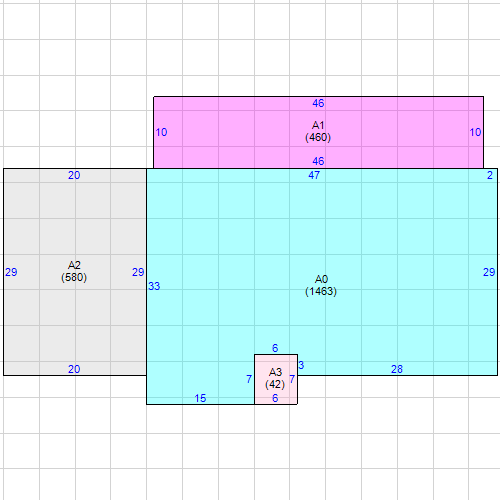Select the A3 (42) area label
The width and height of the screenshot is (500, 500).
(275, 378)
